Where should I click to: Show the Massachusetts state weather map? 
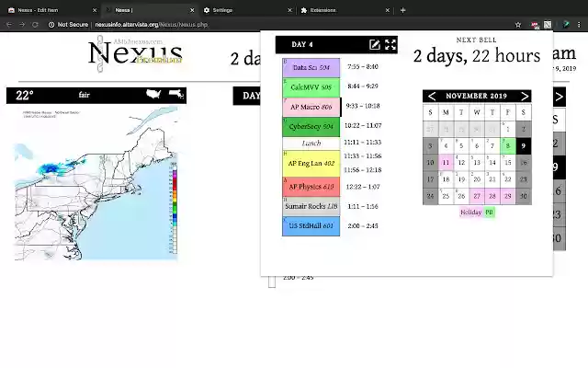(x=175, y=94)
